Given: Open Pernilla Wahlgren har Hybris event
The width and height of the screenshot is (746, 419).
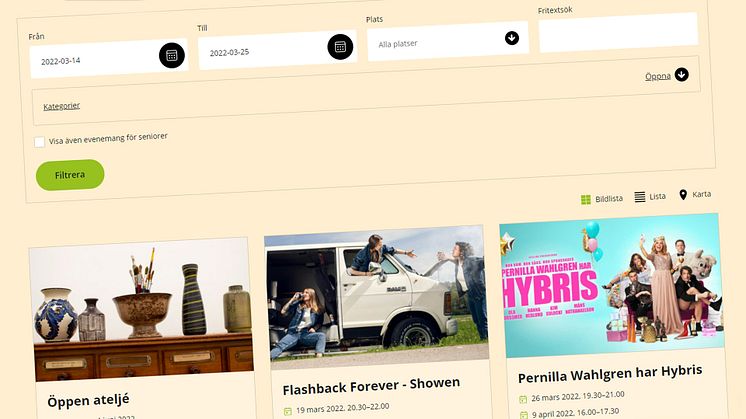Looking at the screenshot, I should tap(609, 372).
